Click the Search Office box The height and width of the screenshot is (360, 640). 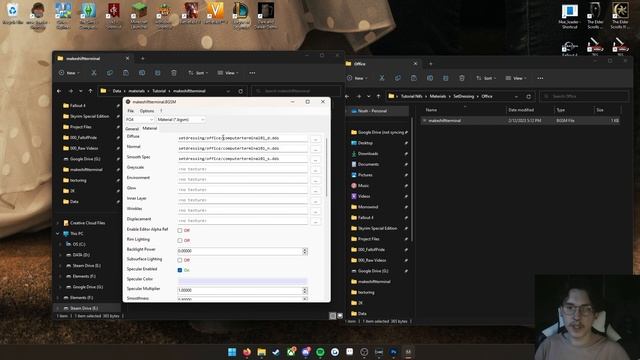(x=584, y=96)
